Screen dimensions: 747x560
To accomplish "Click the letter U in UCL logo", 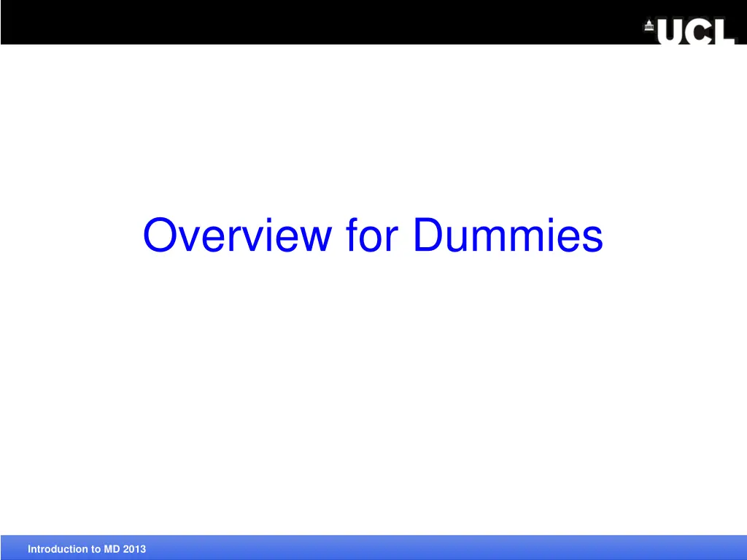I will click(x=670, y=32).
